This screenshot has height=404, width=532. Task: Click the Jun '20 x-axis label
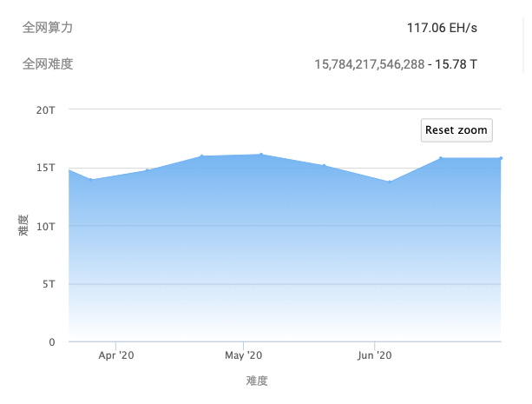[x=375, y=355]
